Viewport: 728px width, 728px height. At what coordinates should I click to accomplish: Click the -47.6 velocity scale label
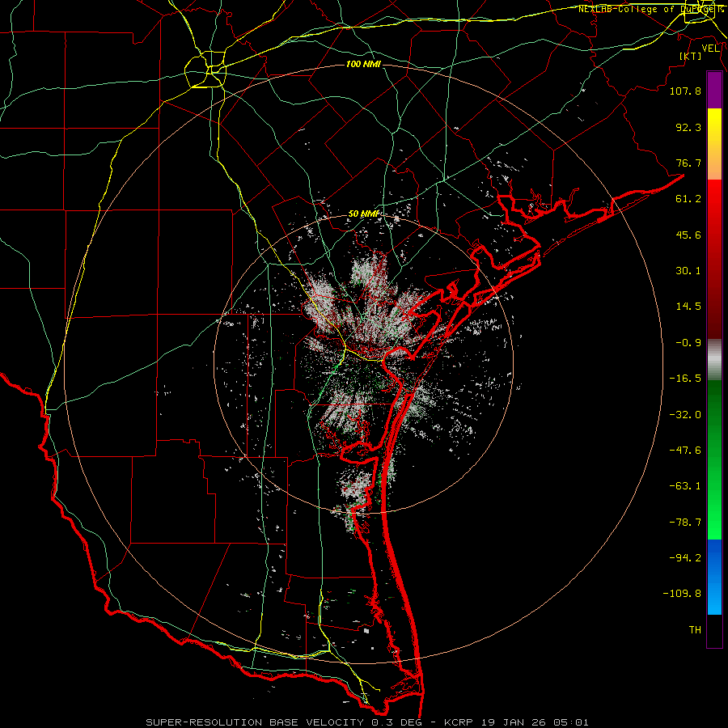[x=685, y=451]
